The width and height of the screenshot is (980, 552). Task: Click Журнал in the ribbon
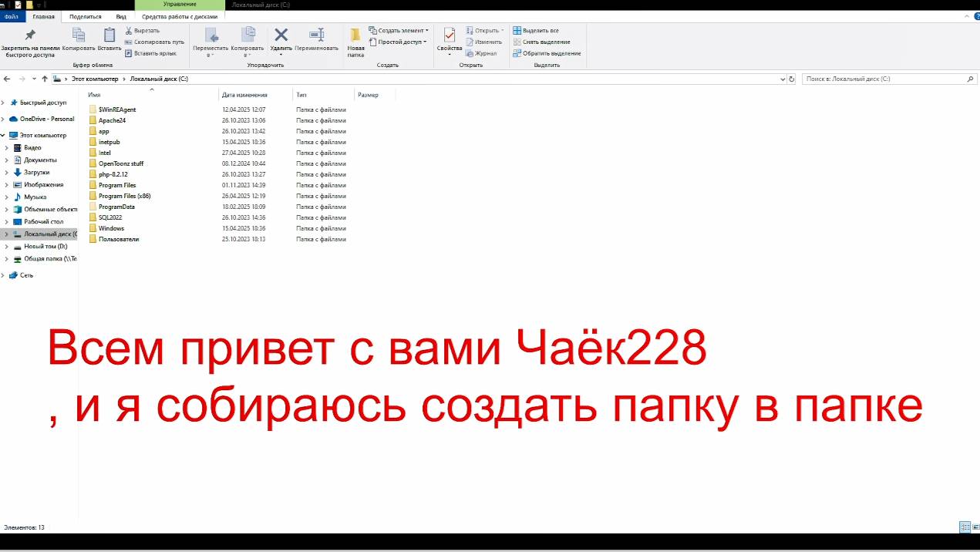tap(480, 53)
